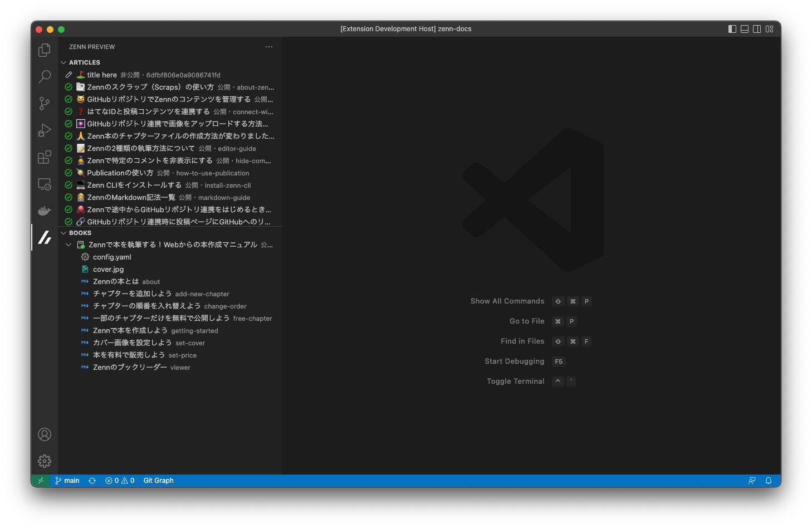The image size is (812, 528).
Task: Open the Search view in activity bar
Action: point(45,76)
